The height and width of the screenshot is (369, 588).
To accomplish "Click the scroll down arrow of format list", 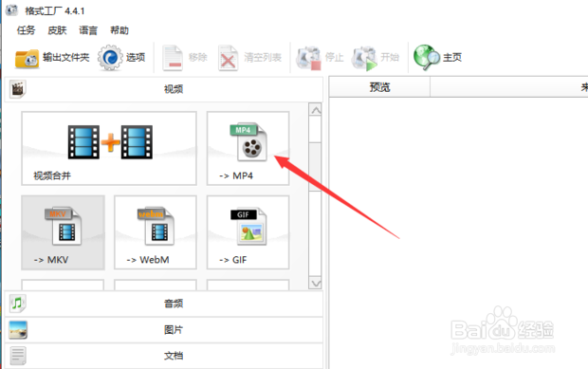I will (x=316, y=283).
